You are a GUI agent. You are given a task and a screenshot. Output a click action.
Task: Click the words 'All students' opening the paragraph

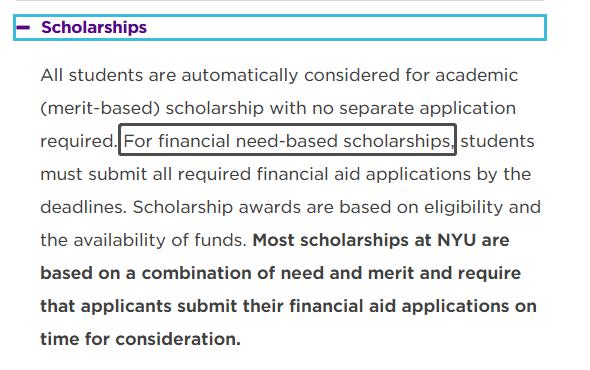(92, 75)
